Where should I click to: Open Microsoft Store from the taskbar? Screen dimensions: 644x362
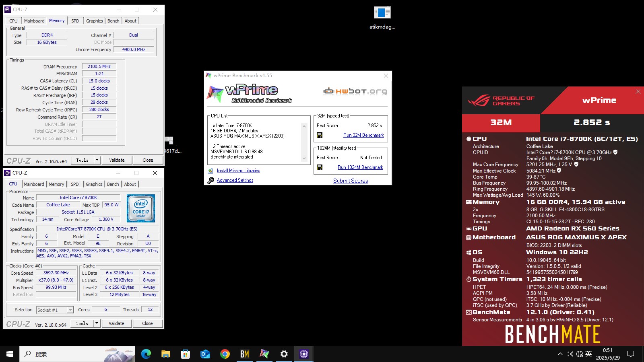click(x=186, y=354)
